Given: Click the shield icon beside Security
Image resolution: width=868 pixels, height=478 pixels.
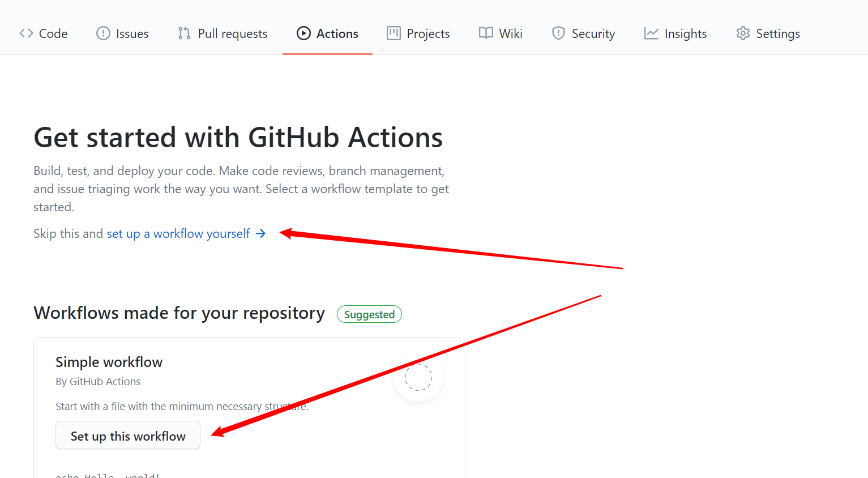Looking at the screenshot, I should click(558, 33).
